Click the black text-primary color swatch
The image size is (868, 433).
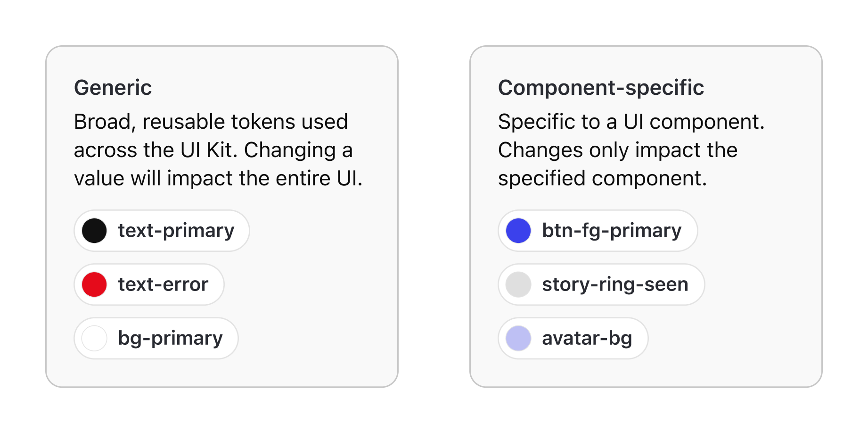(94, 231)
